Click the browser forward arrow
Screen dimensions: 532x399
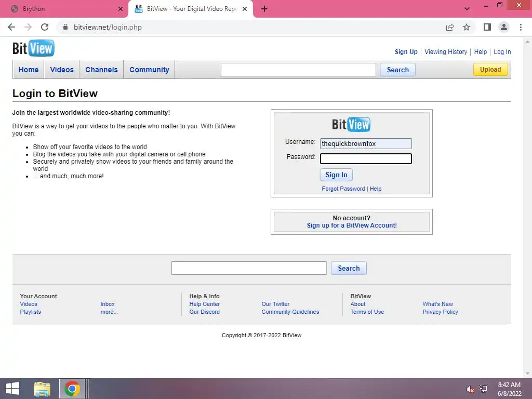pyautogui.click(x=28, y=27)
